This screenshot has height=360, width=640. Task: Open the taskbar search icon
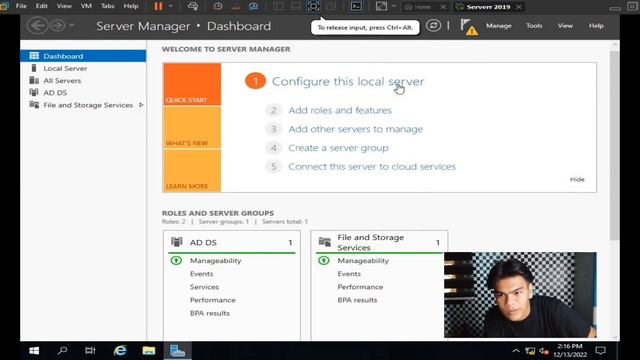coord(62,351)
